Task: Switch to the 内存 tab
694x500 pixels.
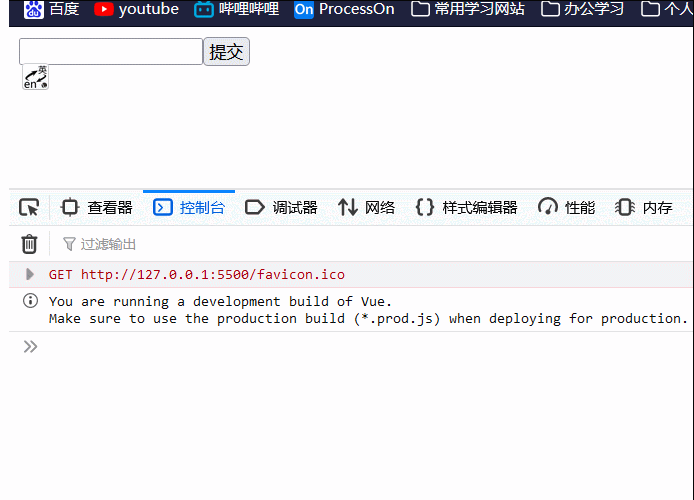Action: point(644,208)
